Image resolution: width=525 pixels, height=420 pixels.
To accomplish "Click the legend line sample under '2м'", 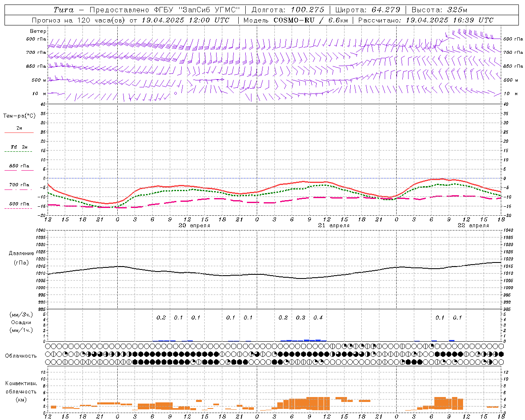I will point(19,133).
